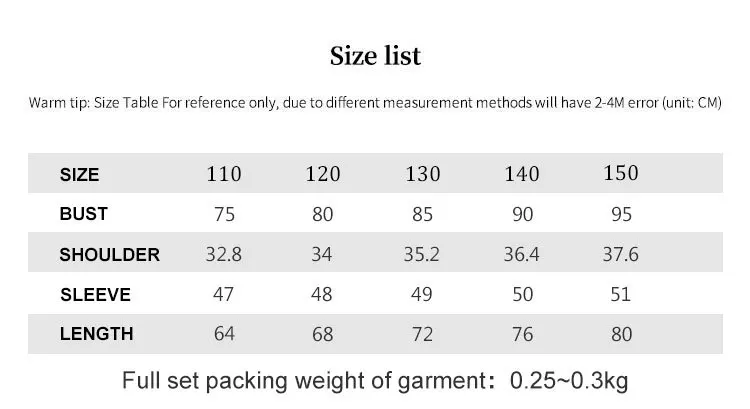This screenshot has height=409, width=750.
Task: Click bust value 90
Action: [522, 214]
